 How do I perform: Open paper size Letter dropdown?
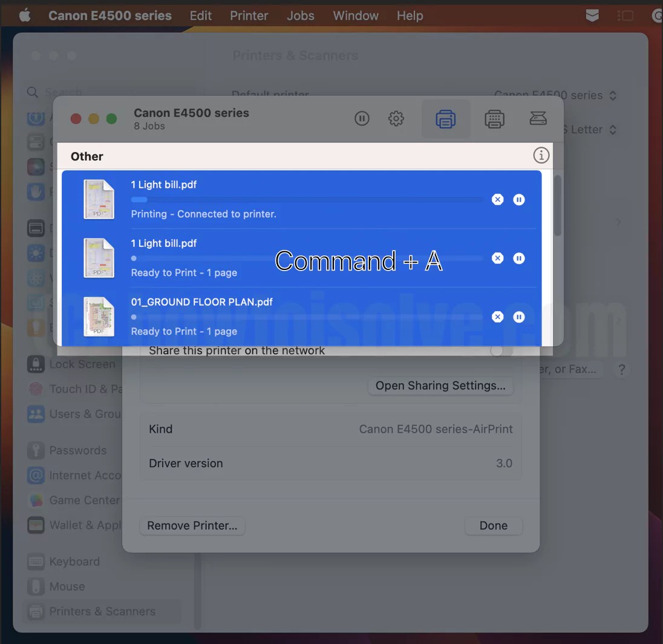click(x=590, y=130)
